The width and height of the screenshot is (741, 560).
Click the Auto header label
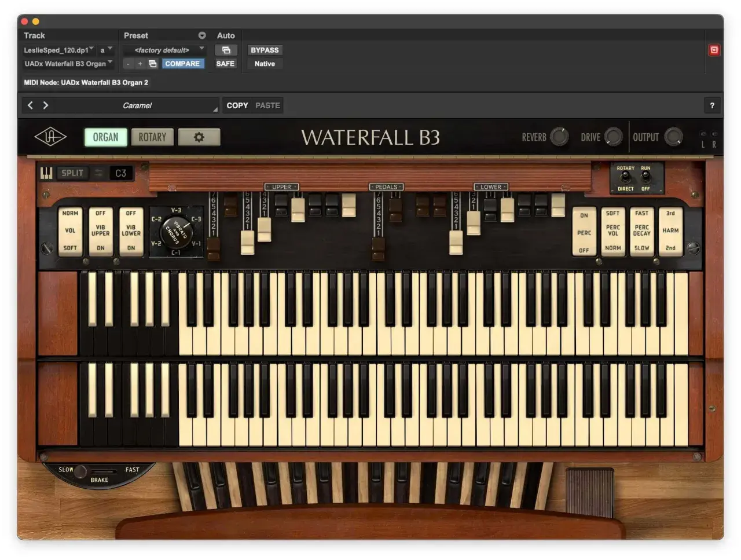(226, 35)
